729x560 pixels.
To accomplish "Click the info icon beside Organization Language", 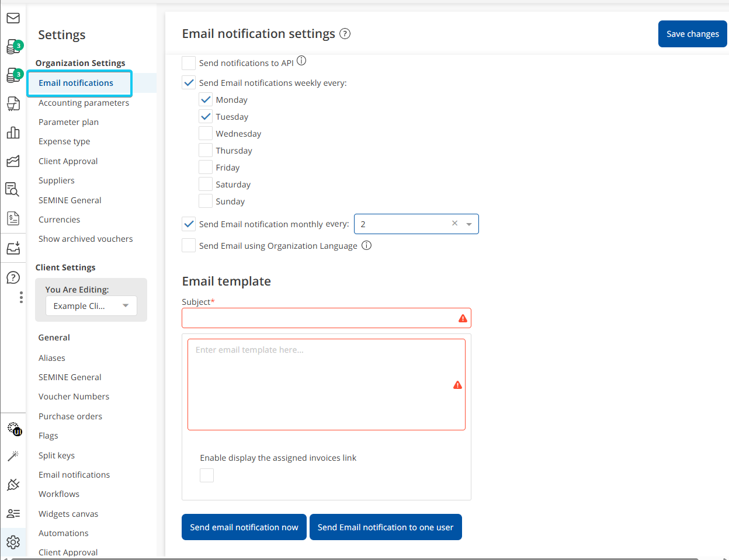I will [x=366, y=245].
